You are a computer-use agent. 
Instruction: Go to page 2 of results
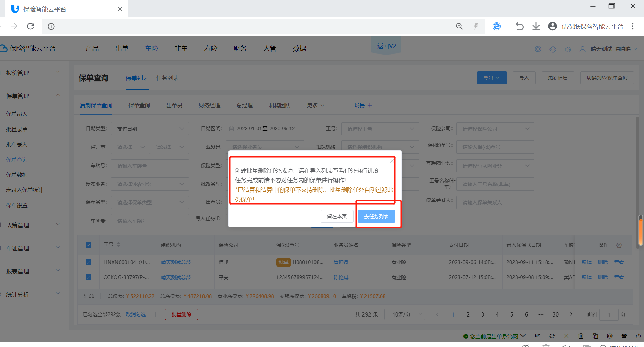[468, 314]
